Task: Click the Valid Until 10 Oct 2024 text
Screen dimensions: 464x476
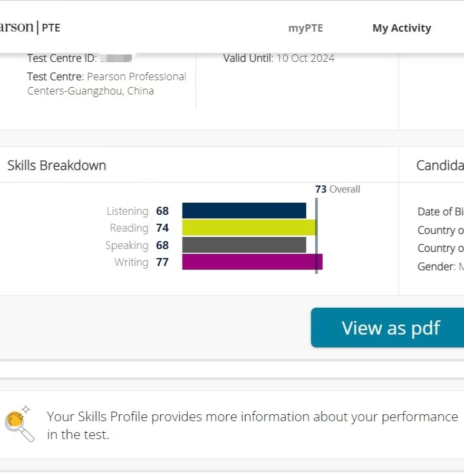Action: click(279, 58)
